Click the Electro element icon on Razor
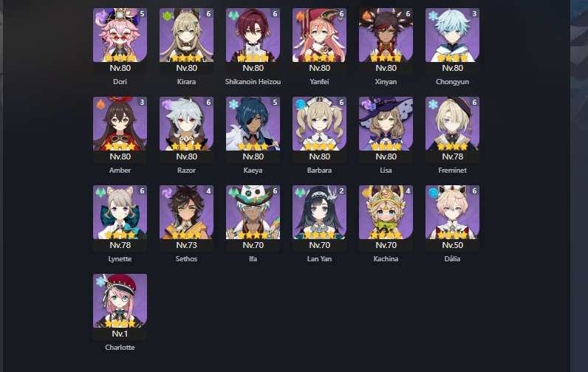588x372 pixels. [x=167, y=104]
